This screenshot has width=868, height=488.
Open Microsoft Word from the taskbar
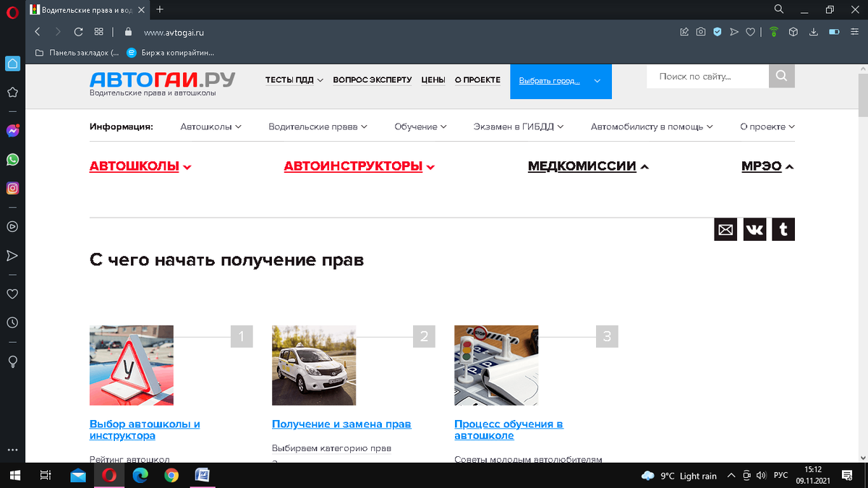click(203, 475)
